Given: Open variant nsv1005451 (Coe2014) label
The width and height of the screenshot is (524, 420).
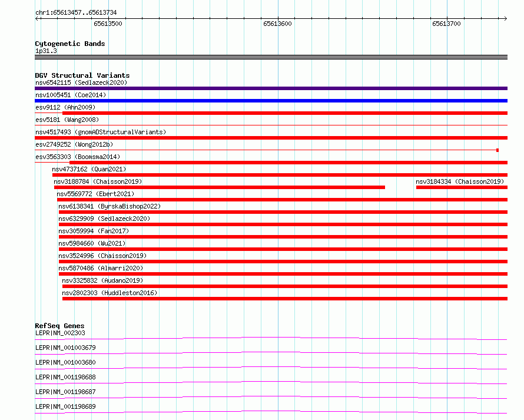Looking at the screenshot, I should click(x=71, y=95).
